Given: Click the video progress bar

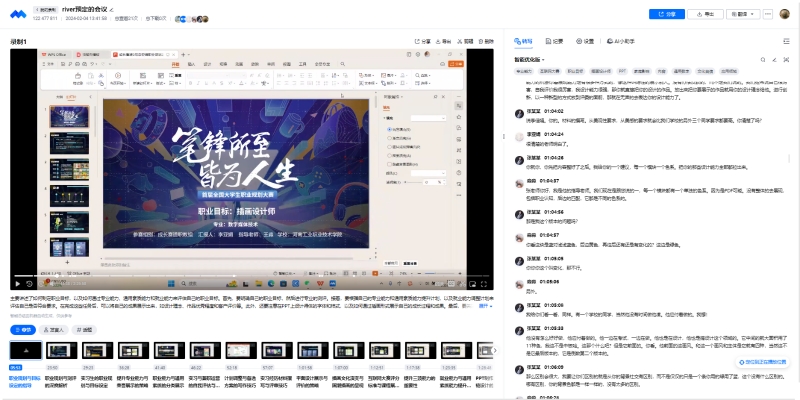Looking at the screenshot, I should click(250, 274).
